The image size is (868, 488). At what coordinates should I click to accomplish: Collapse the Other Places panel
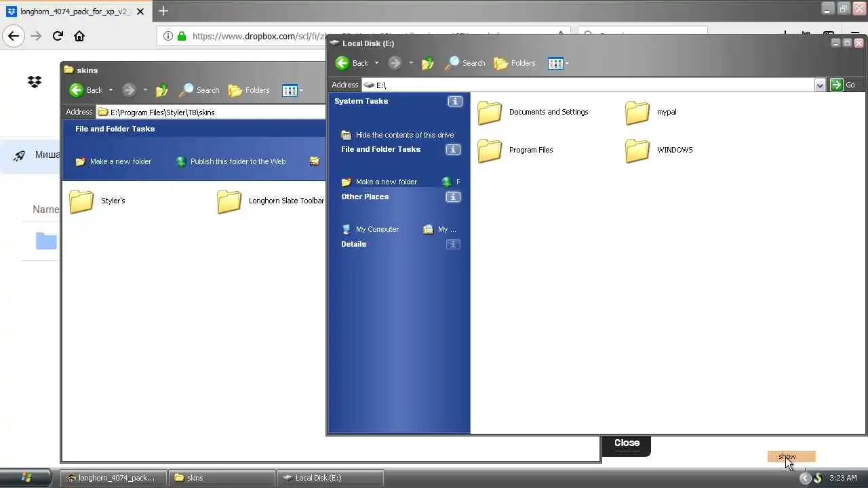(x=453, y=197)
